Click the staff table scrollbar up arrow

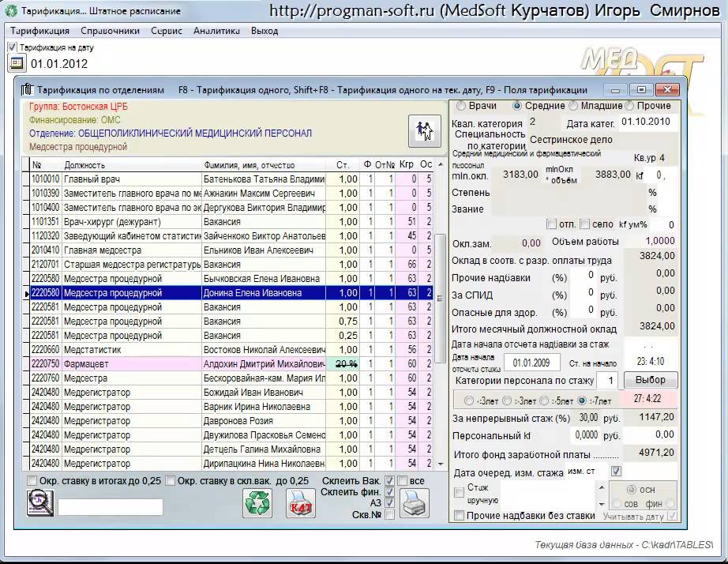click(x=440, y=164)
